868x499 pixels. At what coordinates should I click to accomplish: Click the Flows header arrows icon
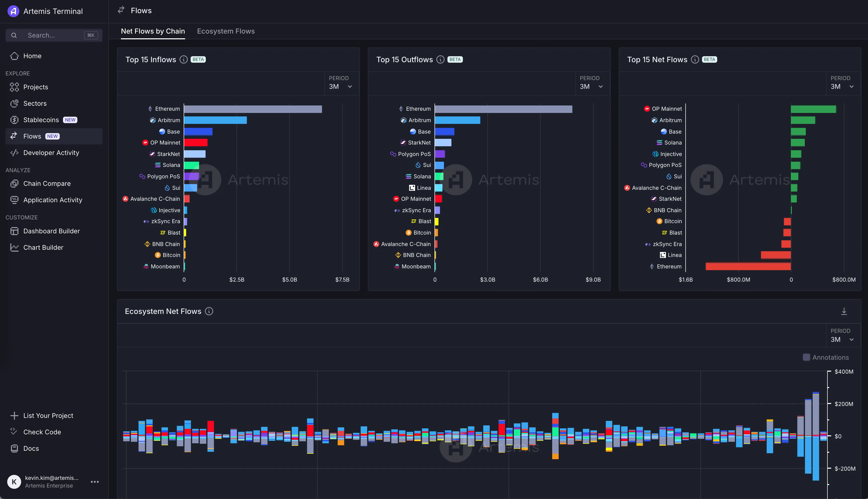121,10
